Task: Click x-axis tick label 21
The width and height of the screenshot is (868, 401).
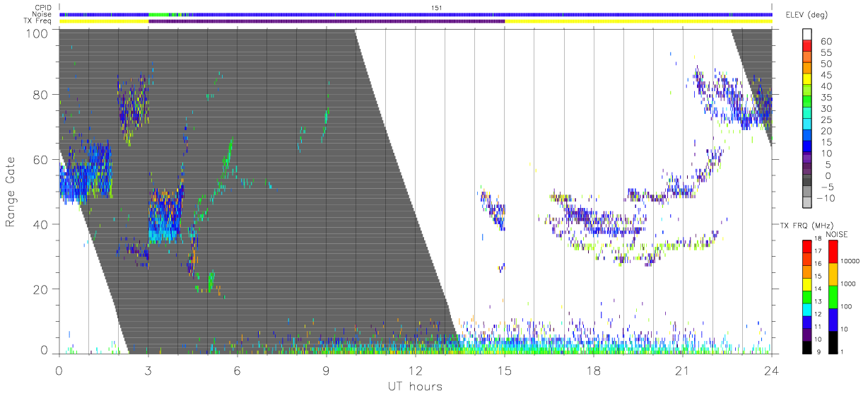Action: (x=682, y=371)
